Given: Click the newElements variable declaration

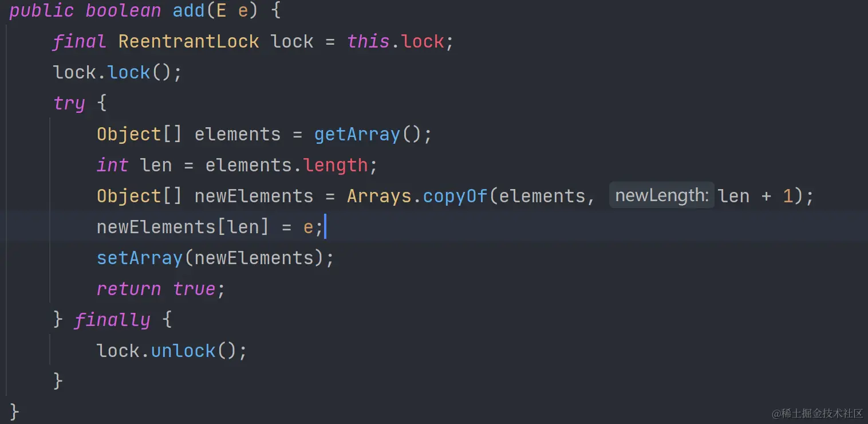Looking at the screenshot, I should (254, 196).
